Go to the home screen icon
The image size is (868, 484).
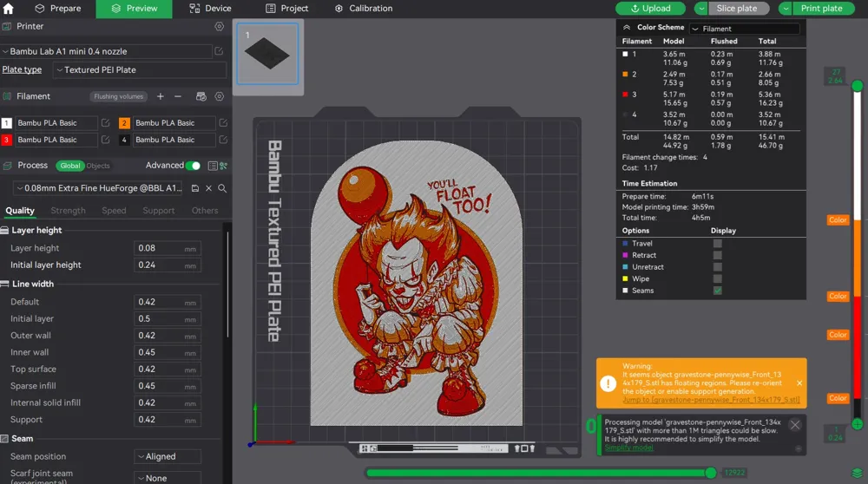pyautogui.click(x=9, y=9)
